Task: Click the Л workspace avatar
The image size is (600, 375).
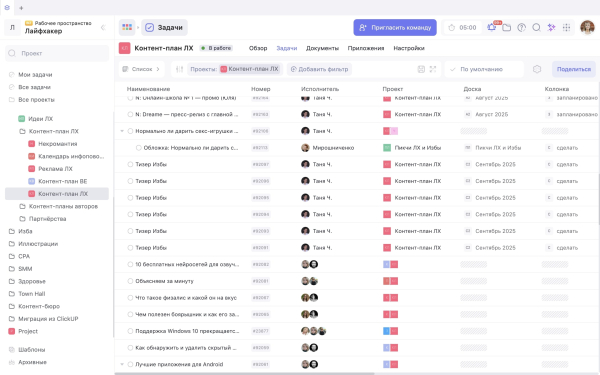Action: click(12, 28)
